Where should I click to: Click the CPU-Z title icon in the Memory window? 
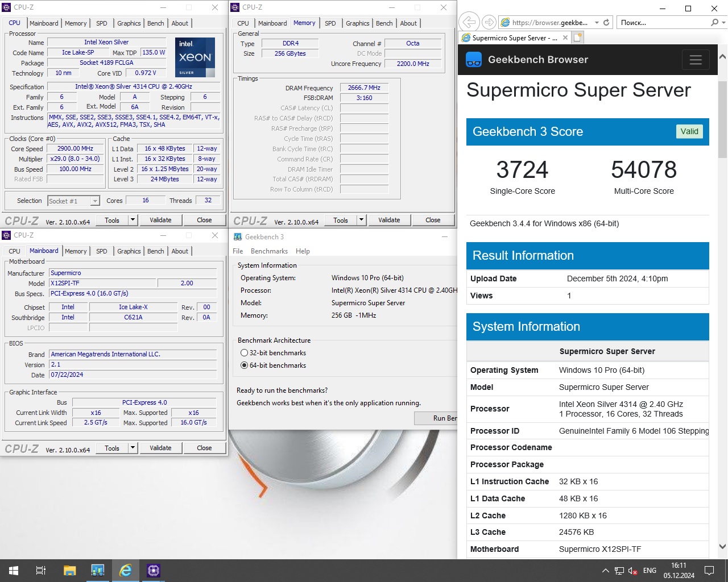click(234, 7)
